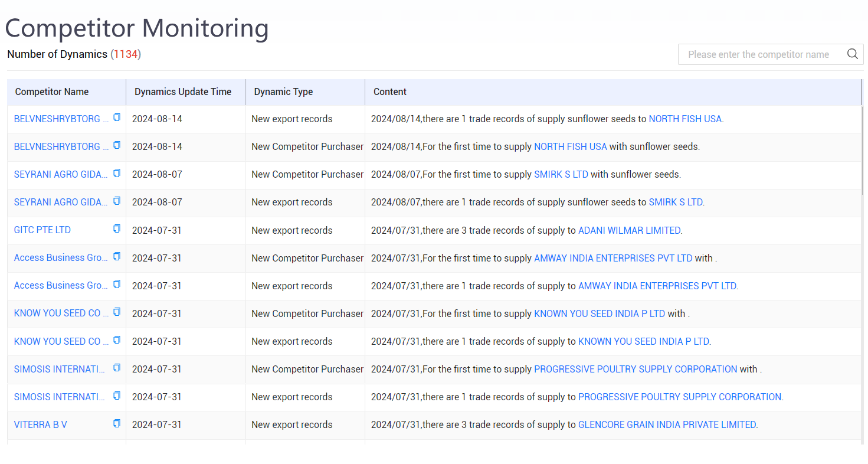
Task: Click the red 1134 dynamics count
Action: pyautogui.click(x=126, y=54)
